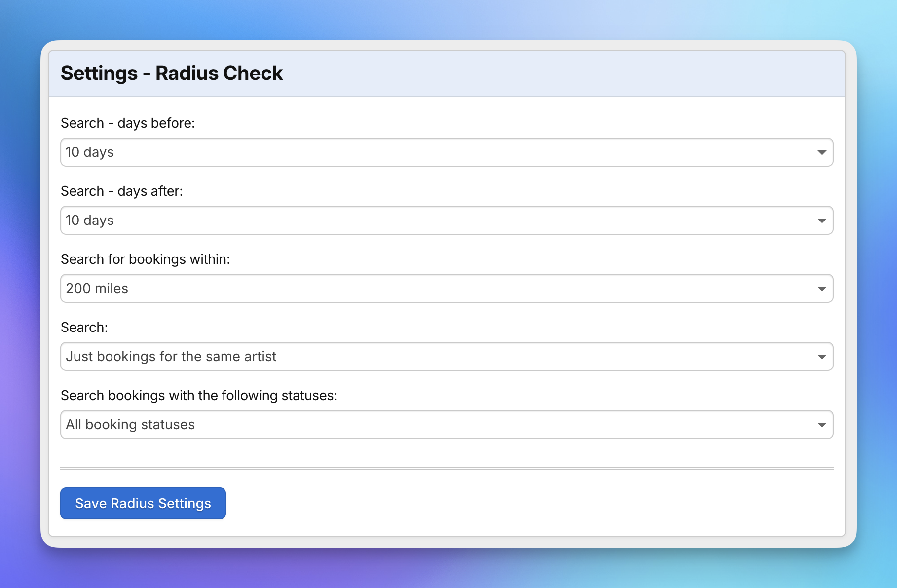Click the 'Search - days after:' label
Viewport: 897px width, 588px height.
pyautogui.click(x=122, y=191)
